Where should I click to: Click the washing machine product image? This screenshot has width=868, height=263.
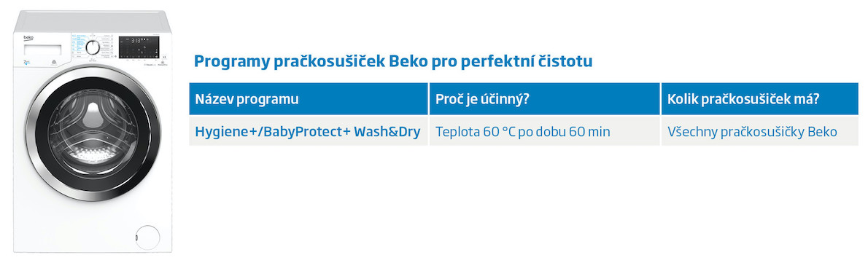click(x=93, y=131)
